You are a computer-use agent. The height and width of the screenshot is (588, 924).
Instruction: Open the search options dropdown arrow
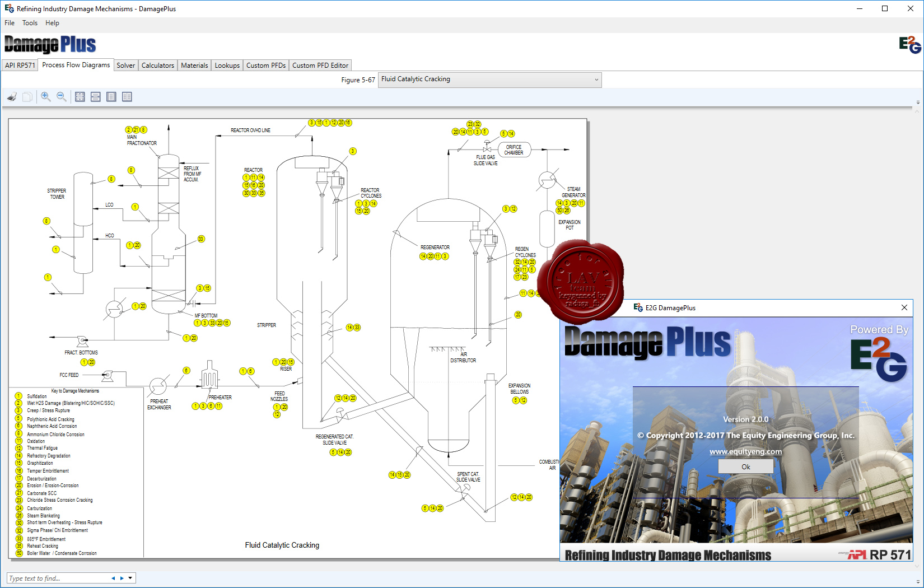[130, 578]
